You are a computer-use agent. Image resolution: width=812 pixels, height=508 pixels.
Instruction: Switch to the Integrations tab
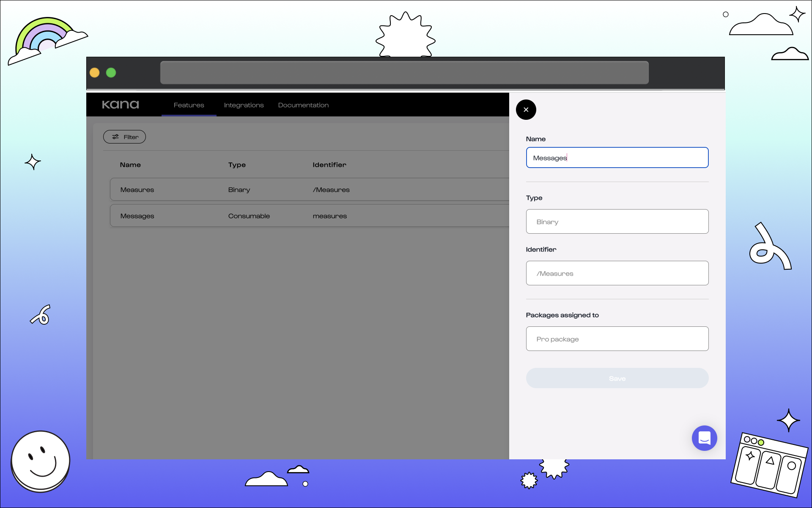pyautogui.click(x=244, y=105)
